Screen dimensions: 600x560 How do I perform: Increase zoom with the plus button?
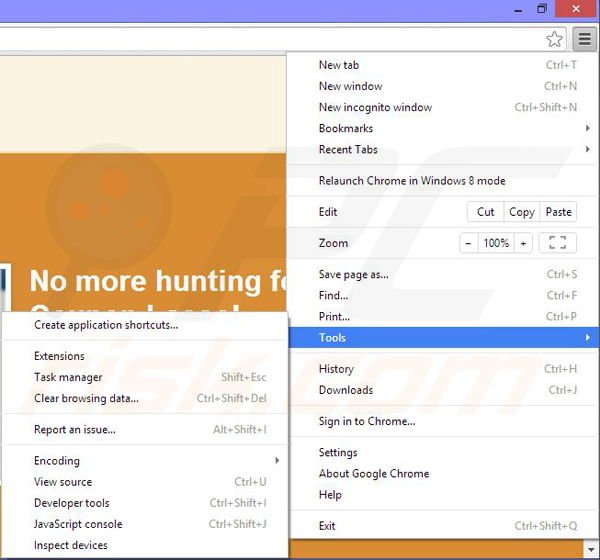[523, 243]
